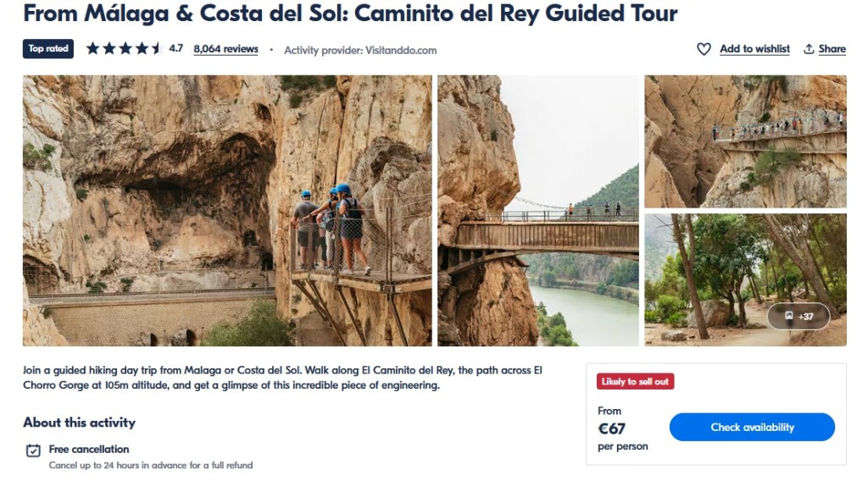Click the Top rated badge
Image resolution: width=868 pixels, height=481 pixels.
click(48, 48)
